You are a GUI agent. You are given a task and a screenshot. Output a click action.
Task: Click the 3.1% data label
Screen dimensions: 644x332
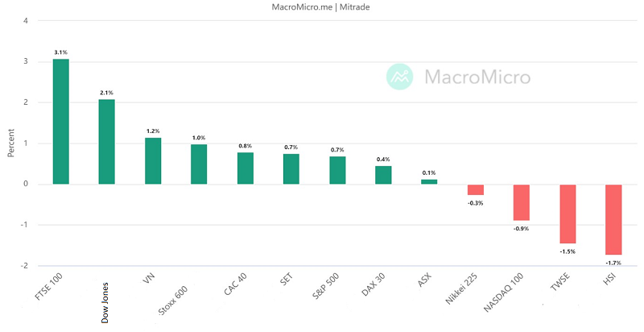tap(61, 52)
